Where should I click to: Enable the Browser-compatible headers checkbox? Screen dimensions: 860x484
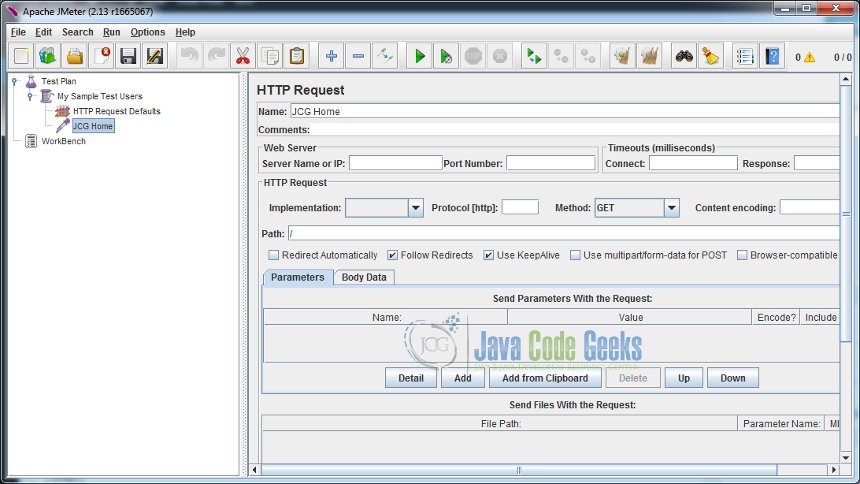click(742, 255)
